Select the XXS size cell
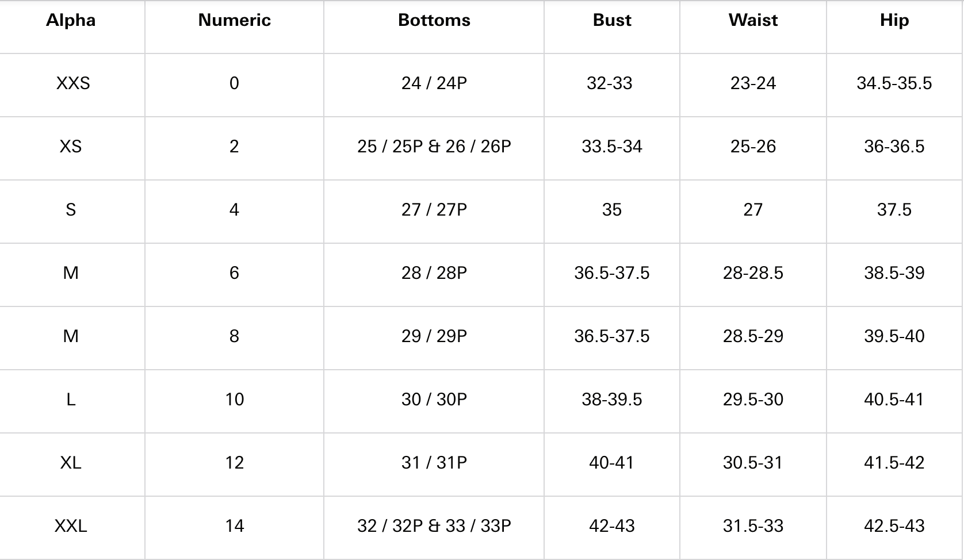Viewport: 964px width, 560px height. (73, 83)
